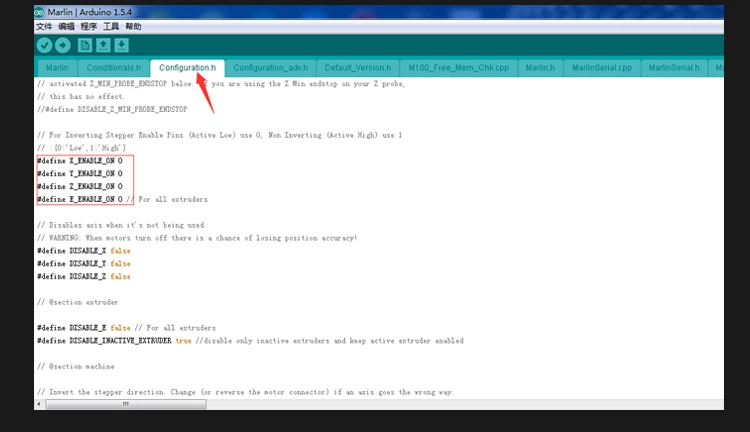Viewport: 750px width, 432px height.
Task: Click the line '#define X_ENABLE_ON 0'
Action: [80, 161]
